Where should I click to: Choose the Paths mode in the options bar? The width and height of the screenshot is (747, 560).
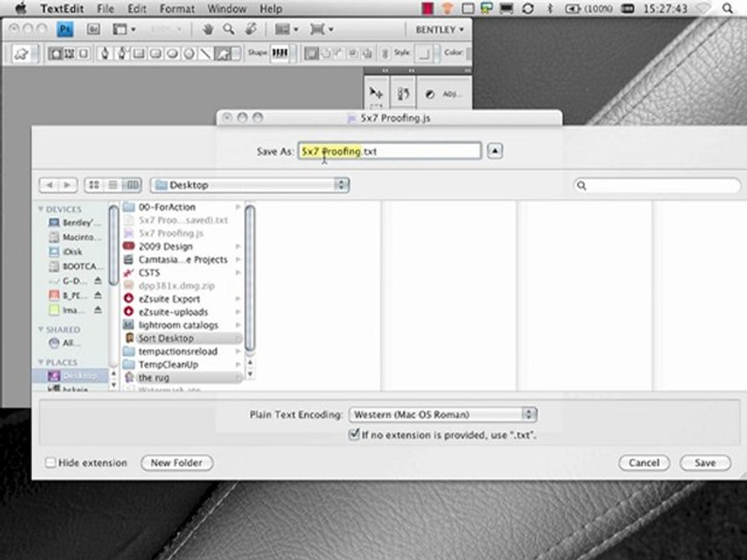point(69,54)
